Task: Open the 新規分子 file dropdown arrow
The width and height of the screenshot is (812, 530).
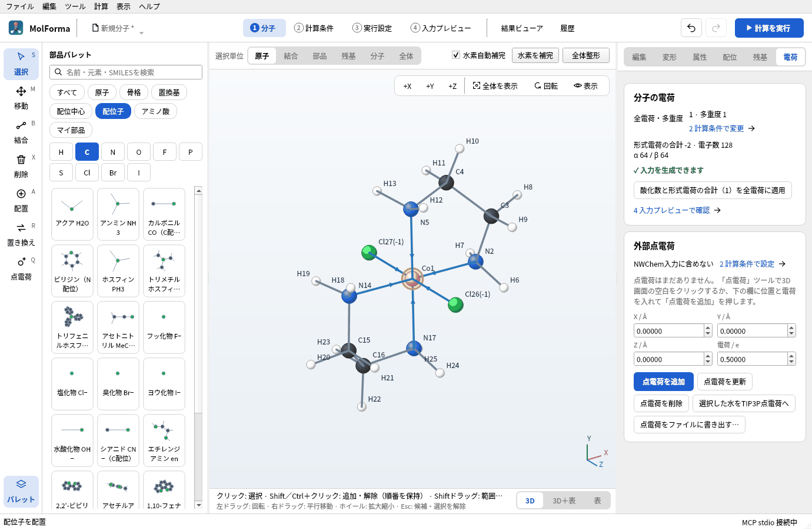Action: click(x=141, y=32)
